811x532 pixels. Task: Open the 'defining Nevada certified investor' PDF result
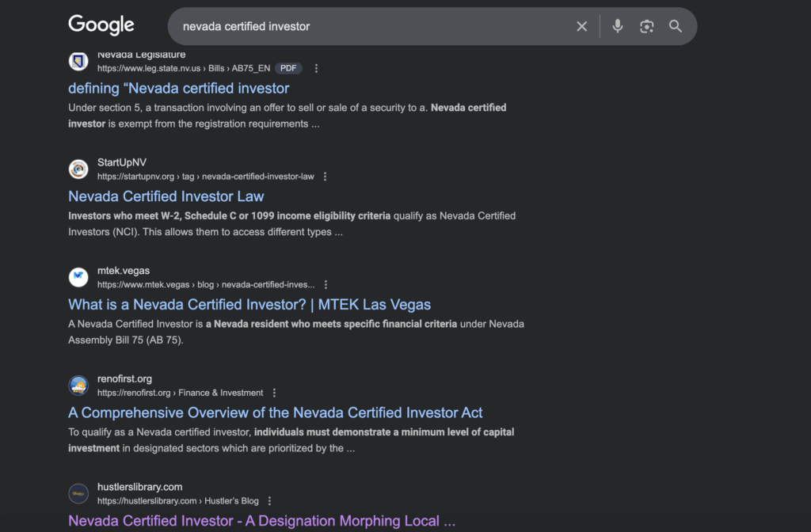tap(179, 89)
